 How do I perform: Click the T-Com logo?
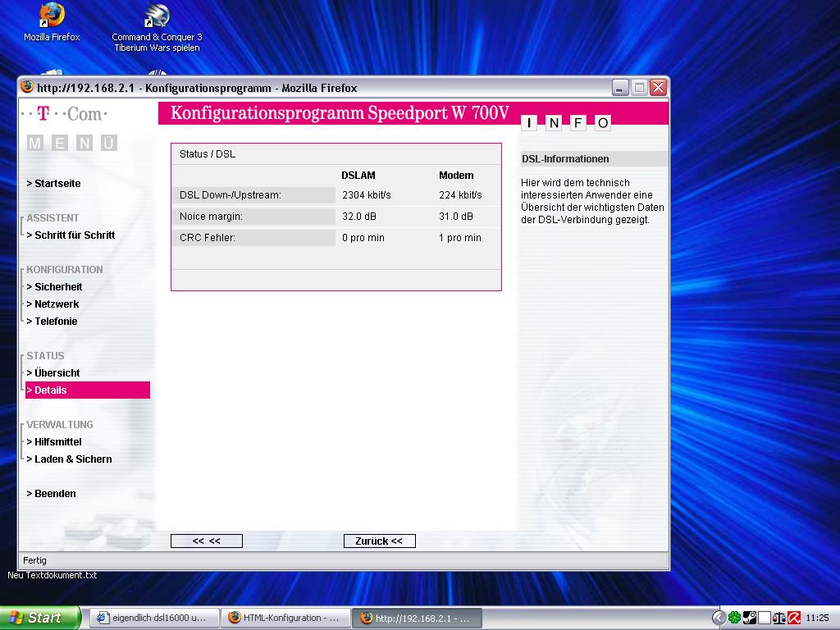click(64, 113)
